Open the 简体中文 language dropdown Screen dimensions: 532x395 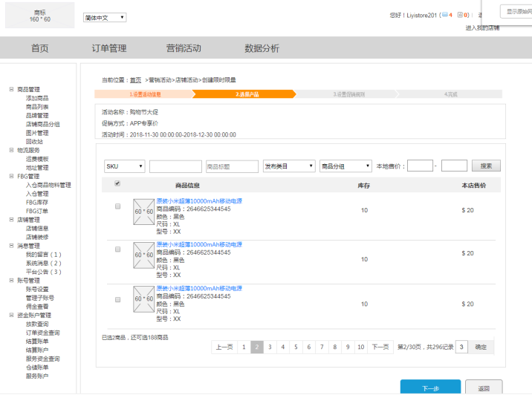pyautogui.click(x=105, y=17)
